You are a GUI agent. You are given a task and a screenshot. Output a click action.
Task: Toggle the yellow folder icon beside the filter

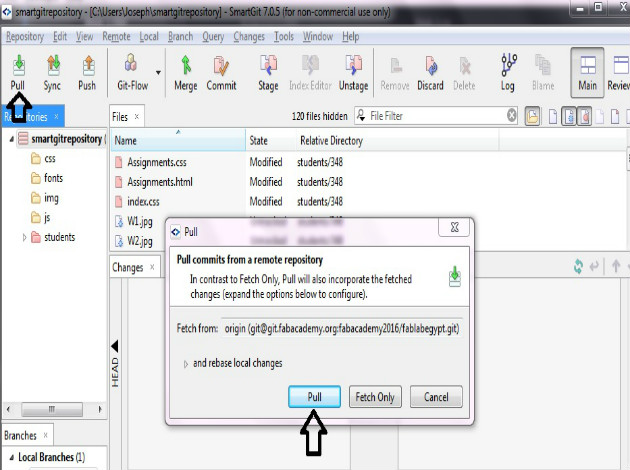tap(532, 116)
